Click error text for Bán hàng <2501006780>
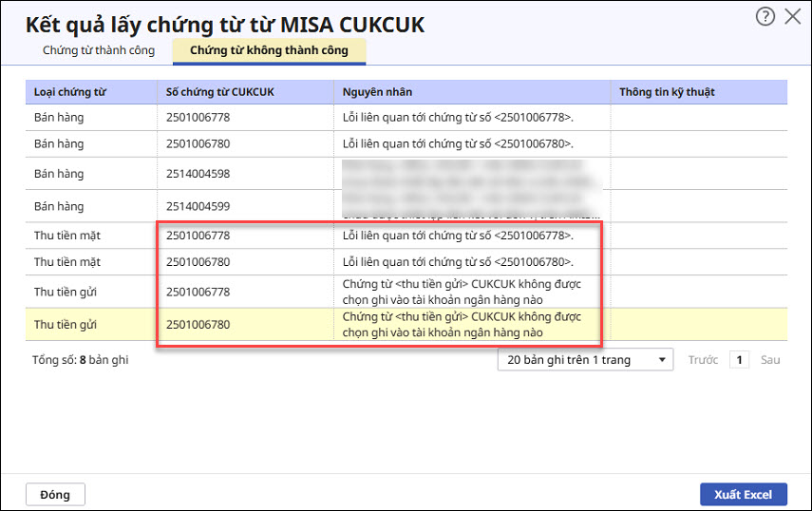The width and height of the screenshot is (812, 511). (x=458, y=144)
